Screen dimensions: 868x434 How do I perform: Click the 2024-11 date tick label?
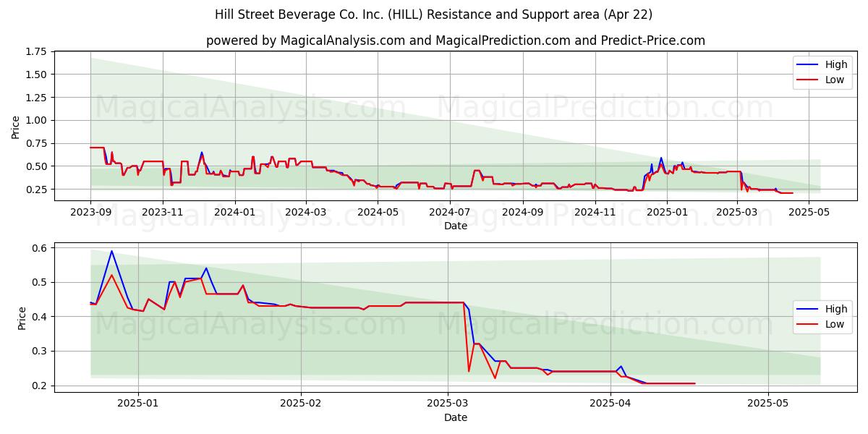(x=595, y=212)
